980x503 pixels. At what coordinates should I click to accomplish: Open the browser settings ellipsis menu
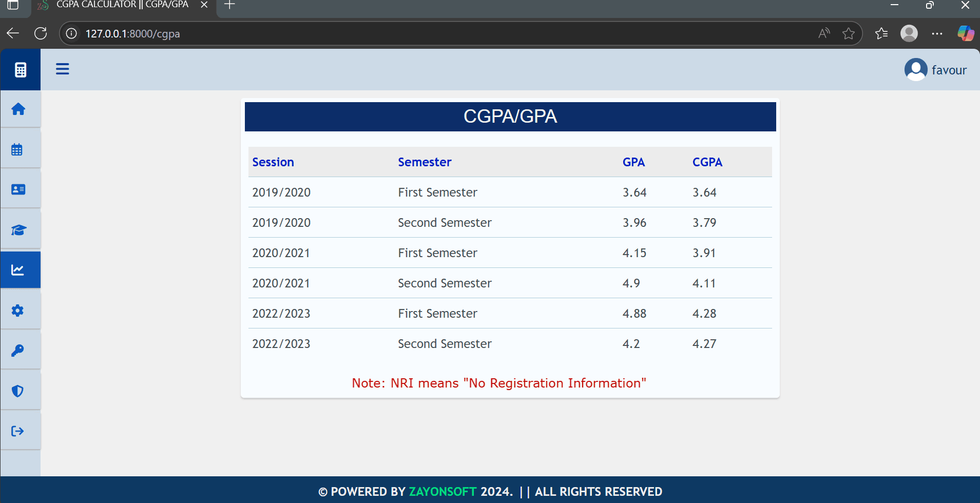[937, 34]
